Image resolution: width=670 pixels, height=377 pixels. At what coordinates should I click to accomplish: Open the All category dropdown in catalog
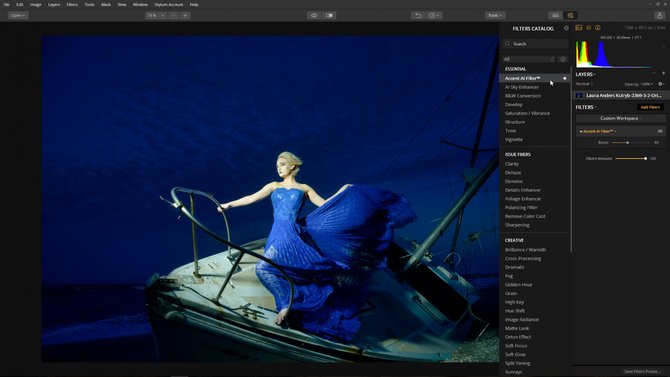click(x=529, y=59)
